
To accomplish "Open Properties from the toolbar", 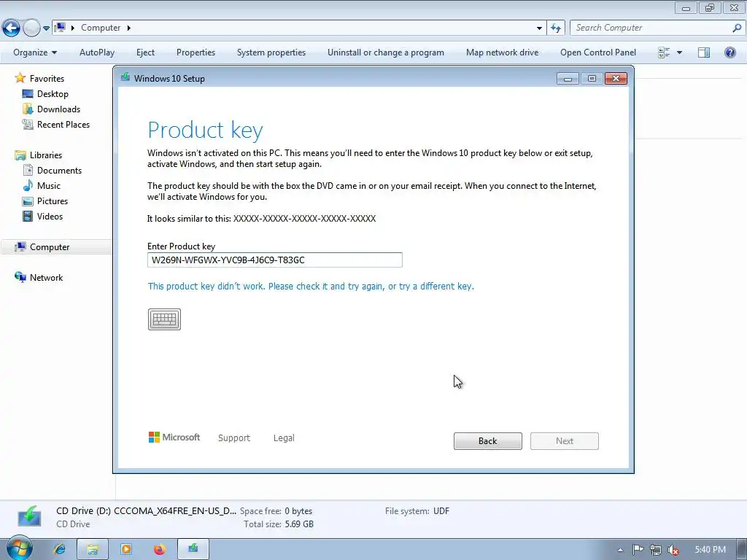I will pos(196,52).
